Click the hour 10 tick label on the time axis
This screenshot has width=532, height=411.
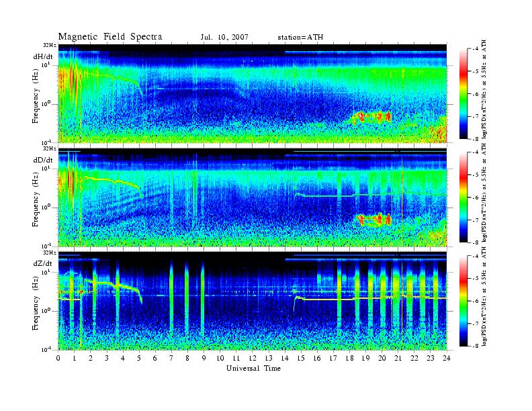click(x=220, y=358)
